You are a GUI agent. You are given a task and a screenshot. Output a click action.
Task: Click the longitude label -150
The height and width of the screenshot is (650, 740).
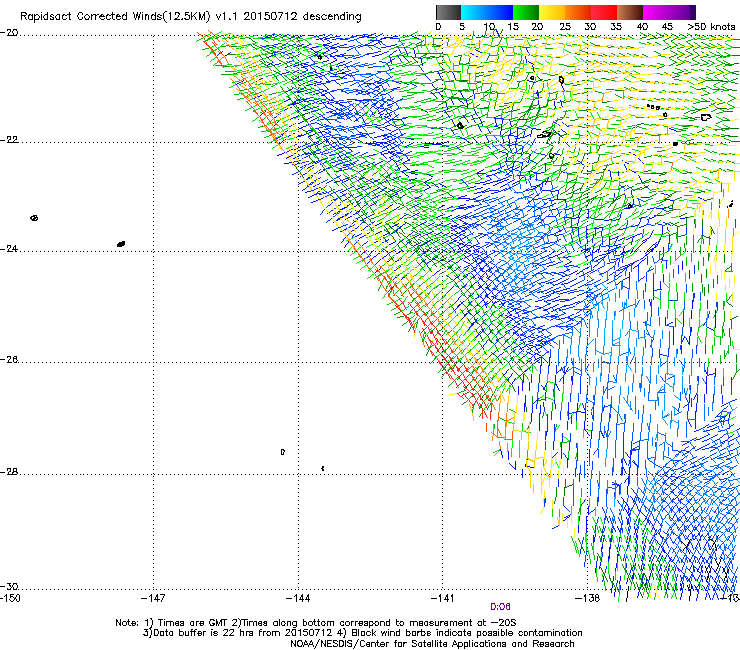[x=10, y=599]
